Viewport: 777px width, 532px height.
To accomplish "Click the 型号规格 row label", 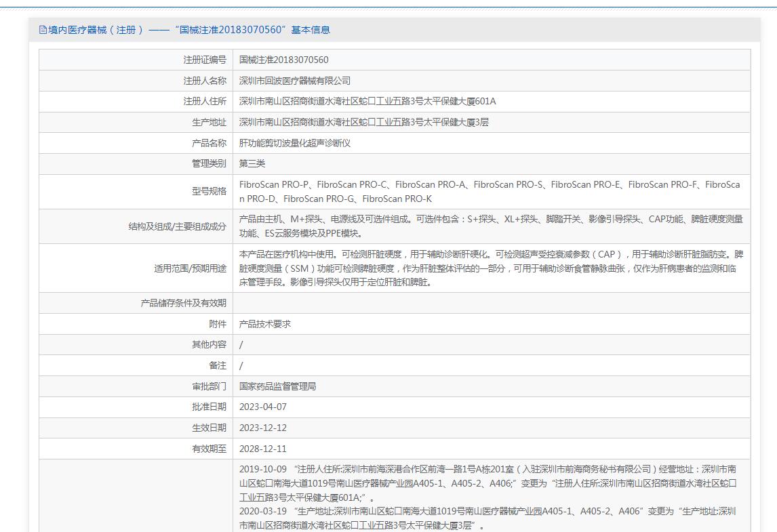I will point(209,191).
